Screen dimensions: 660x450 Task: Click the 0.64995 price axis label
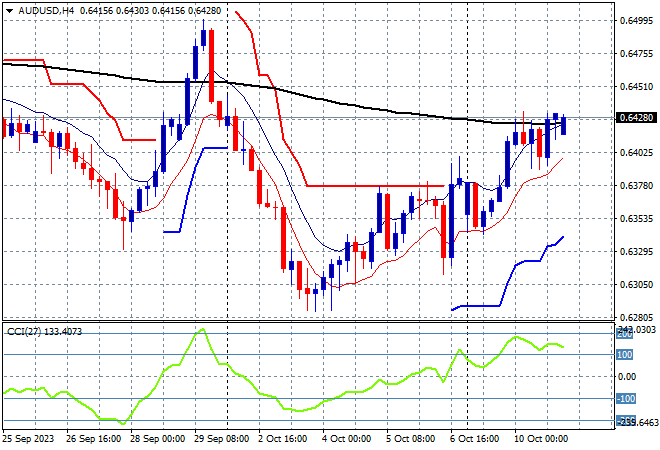tap(637, 21)
